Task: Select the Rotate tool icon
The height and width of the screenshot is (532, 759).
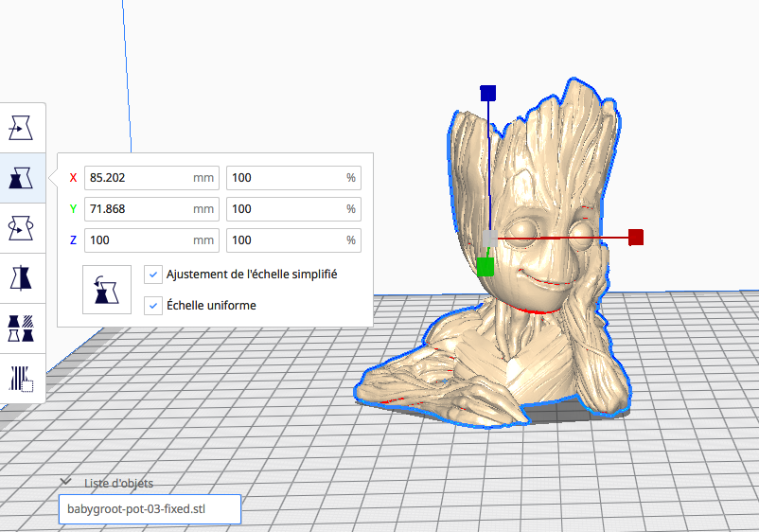Action: 21,228
